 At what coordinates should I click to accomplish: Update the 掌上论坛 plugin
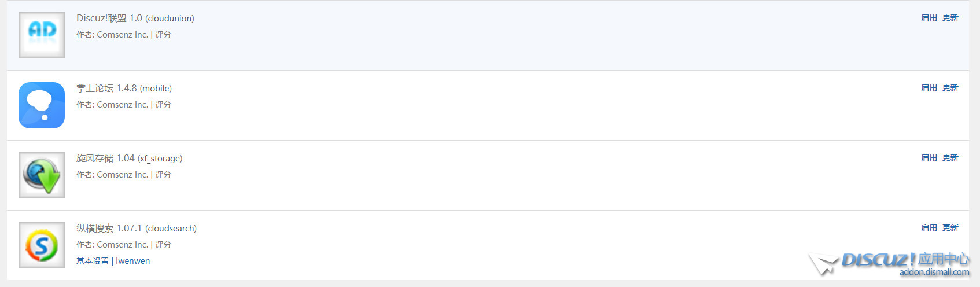point(950,88)
